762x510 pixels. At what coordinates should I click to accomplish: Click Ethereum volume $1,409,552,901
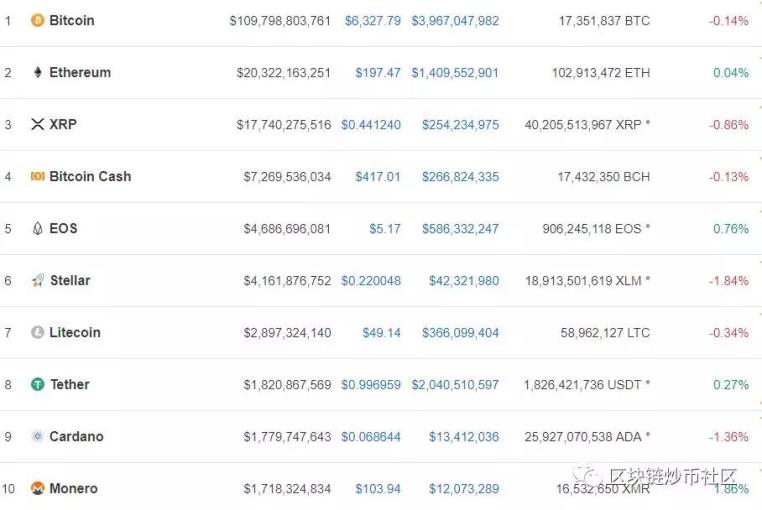pos(455,72)
